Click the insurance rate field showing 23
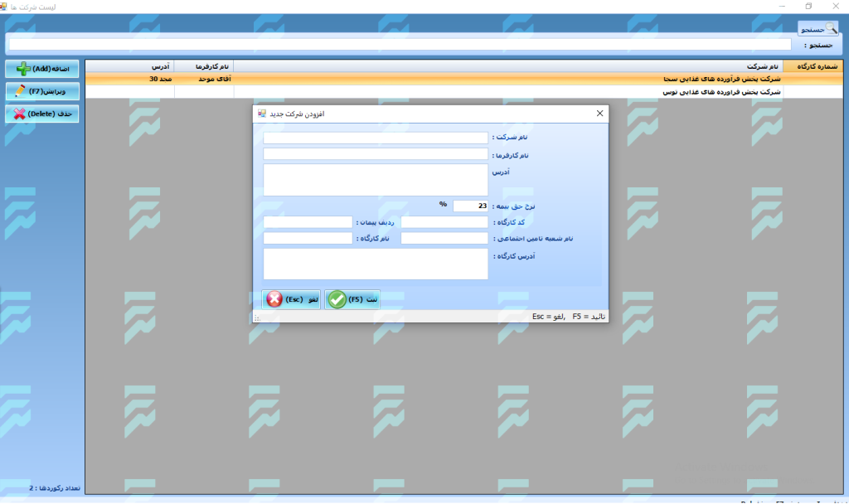Screen dimensions: 849x504 470,206
